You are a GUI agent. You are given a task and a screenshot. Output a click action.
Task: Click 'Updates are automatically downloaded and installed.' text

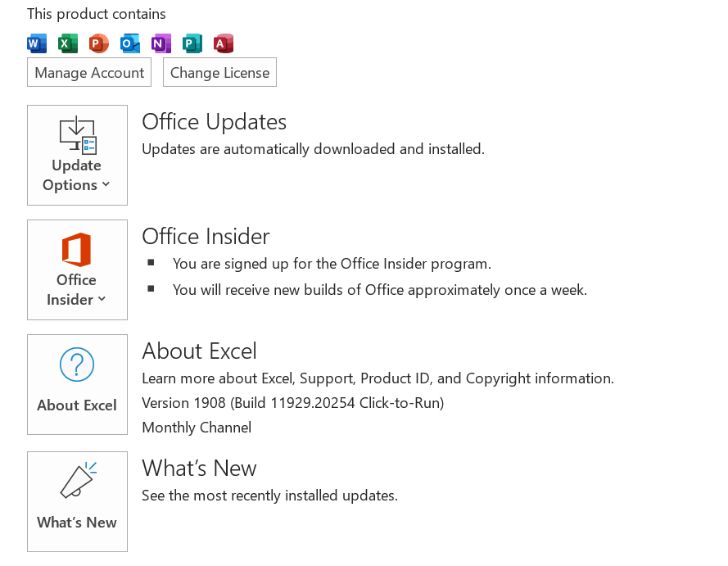(314, 149)
